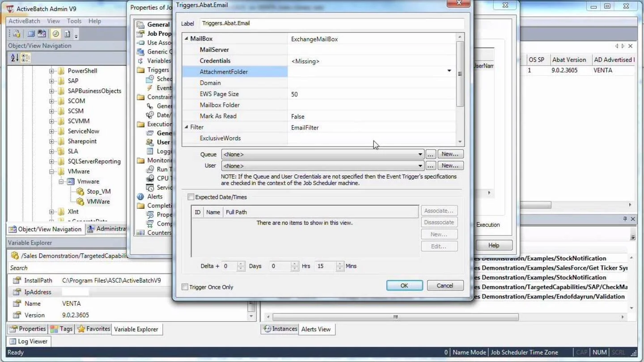
Task: Switch to the Alerts View tab
Action: click(x=316, y=329)
